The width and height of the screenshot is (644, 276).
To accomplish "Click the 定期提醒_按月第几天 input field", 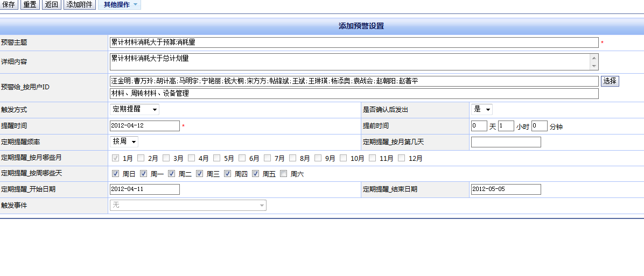I will 506,142.
